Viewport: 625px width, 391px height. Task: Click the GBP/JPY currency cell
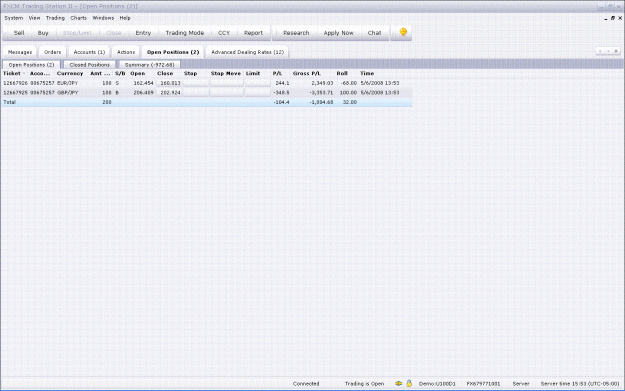point(68,92)
